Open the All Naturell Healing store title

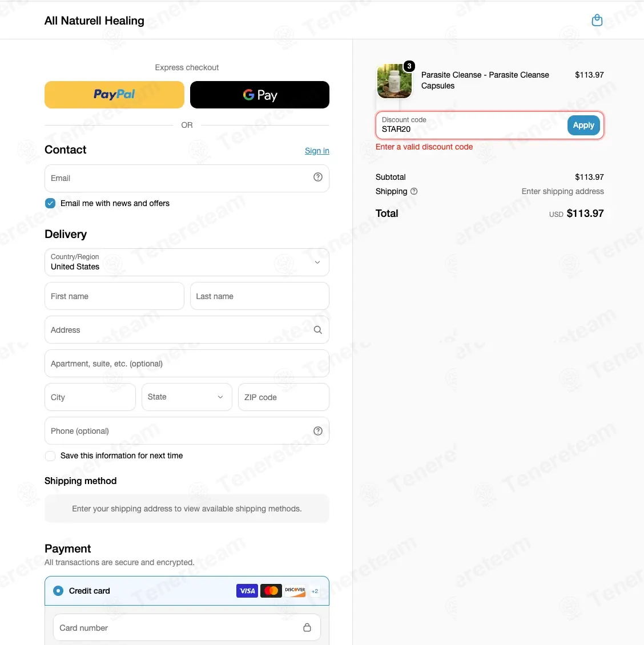(x=94, y=21)
